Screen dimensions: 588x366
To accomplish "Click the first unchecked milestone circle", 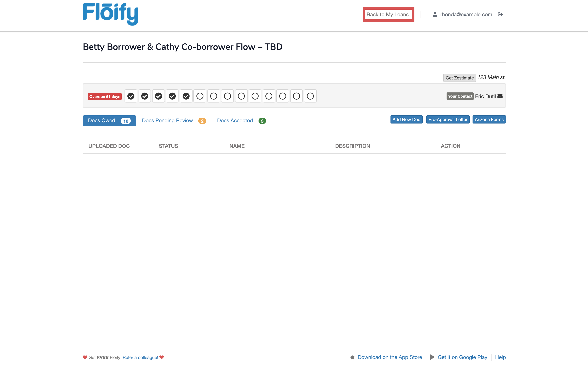I will click(200, 96).
